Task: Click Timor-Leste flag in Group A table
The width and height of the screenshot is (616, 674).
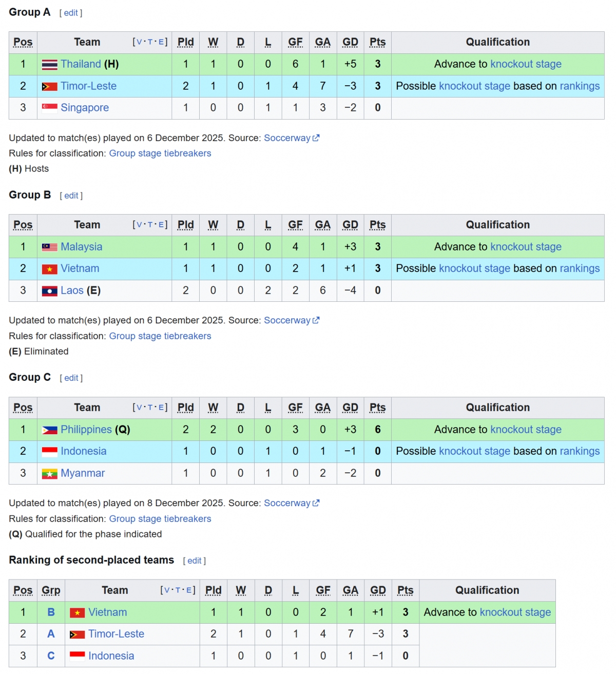Action: pyautogui.click(x=49, y=87)
